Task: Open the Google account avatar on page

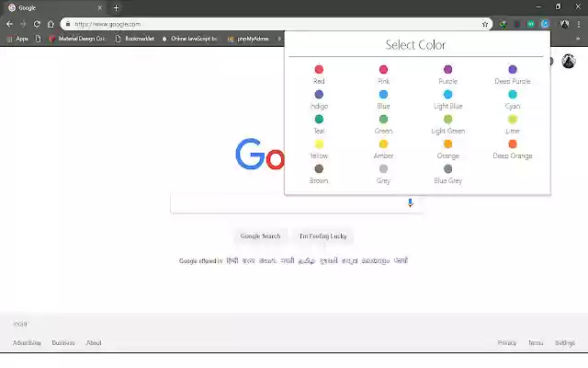Action: [569, 61]
